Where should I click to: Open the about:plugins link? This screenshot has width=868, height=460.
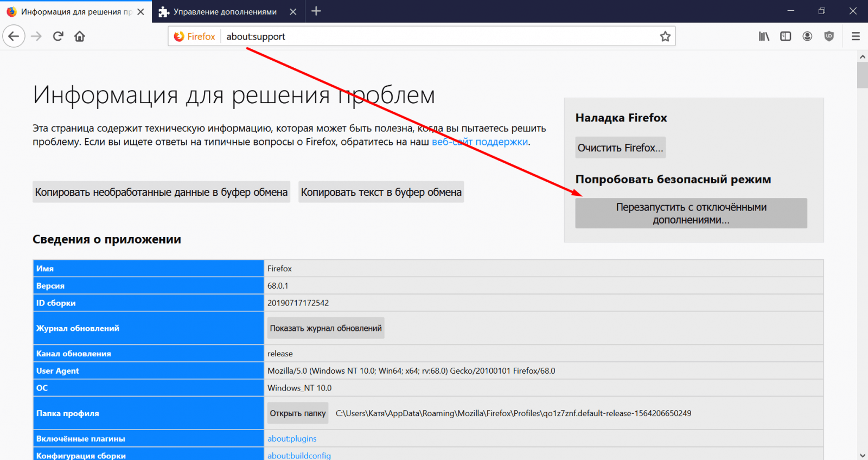coord(292,438)
